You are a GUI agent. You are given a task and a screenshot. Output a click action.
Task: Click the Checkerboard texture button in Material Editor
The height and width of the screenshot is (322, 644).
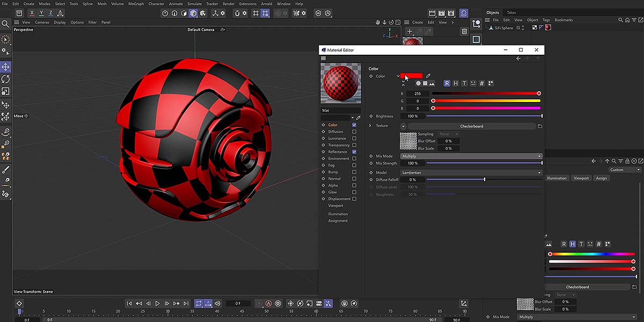click(x=472, y=126)
